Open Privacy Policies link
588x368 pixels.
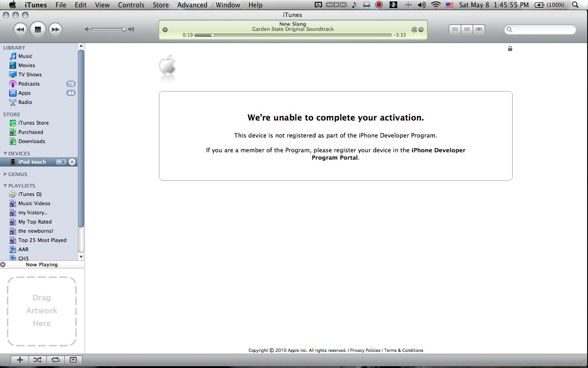[x=365, y=351]
